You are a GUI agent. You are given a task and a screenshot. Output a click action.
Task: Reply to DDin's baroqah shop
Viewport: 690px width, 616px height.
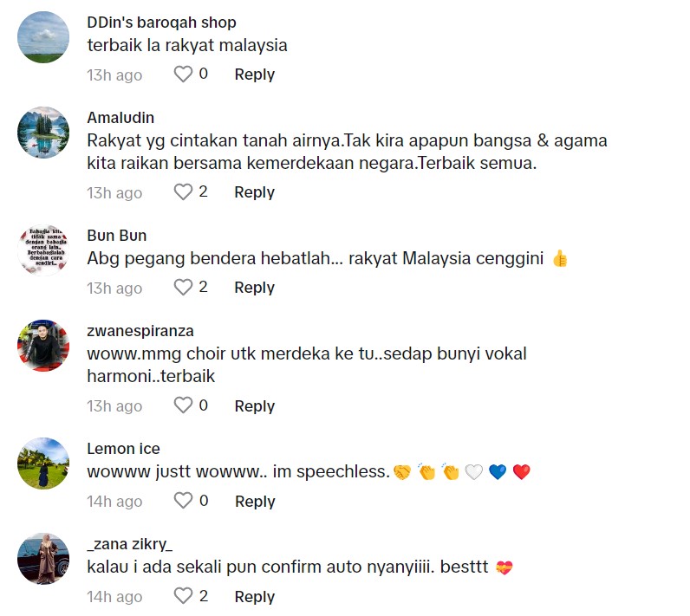pyautogui.click(x=254, y=75)
